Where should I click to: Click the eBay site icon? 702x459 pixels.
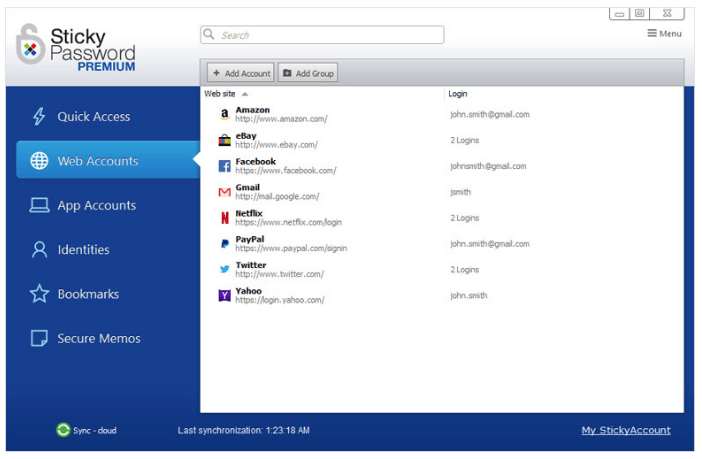pos(224,140)
